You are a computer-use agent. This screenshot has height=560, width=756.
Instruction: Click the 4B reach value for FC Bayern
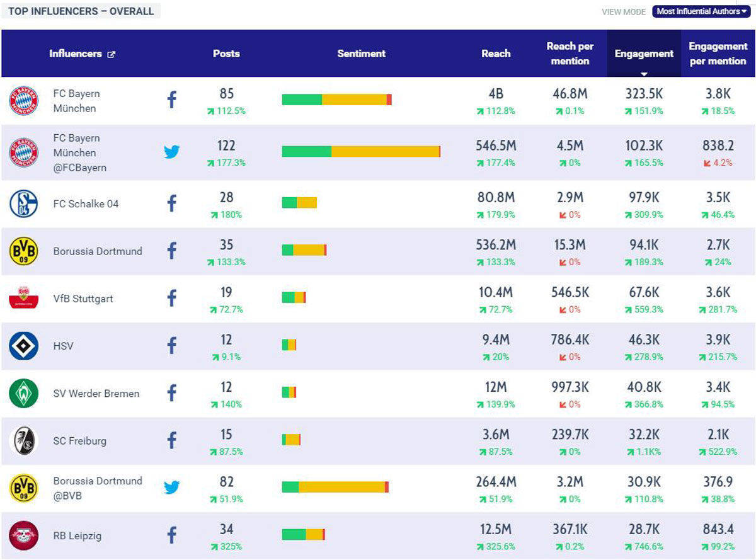(x=496, y=94)
